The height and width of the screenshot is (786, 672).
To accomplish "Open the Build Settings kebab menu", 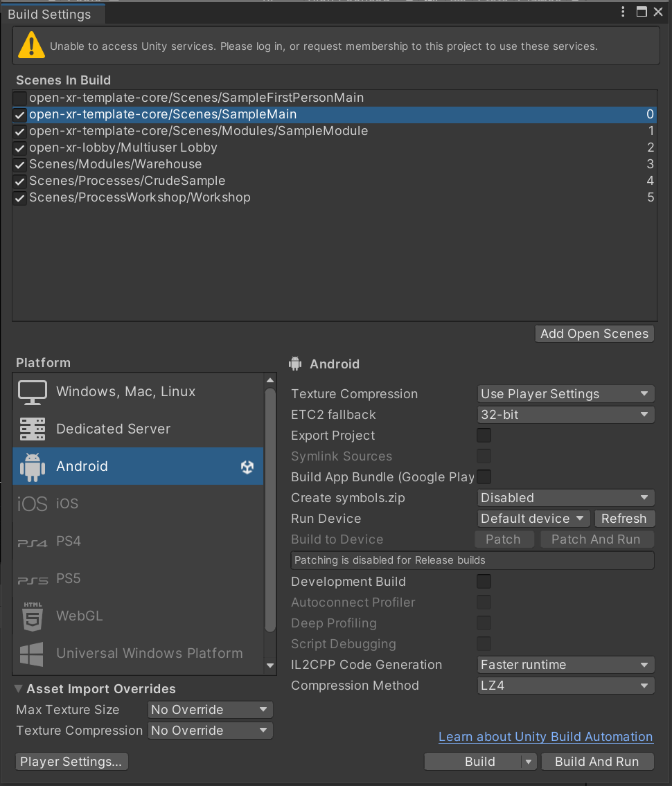I will (x=623, y=12).
